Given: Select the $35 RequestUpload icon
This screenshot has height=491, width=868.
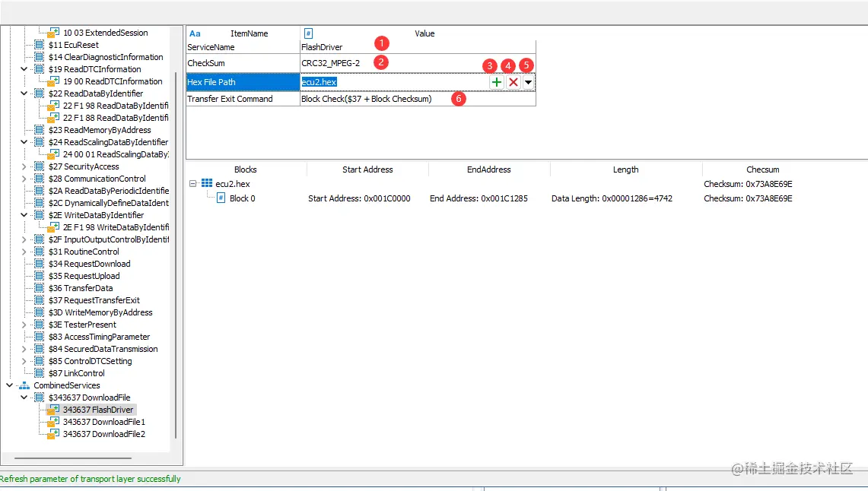Looking at the screenshot, I should (40, 276).
